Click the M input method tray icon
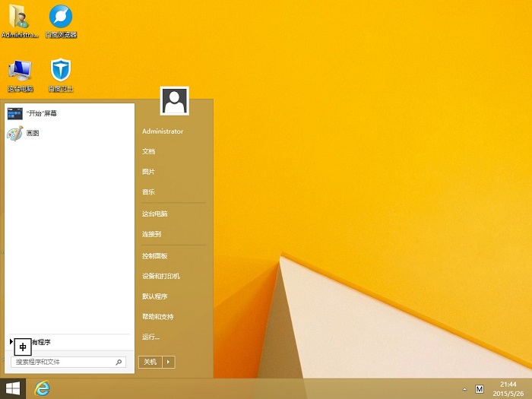The height and width of the screenshot is (399, 532). point(479,389)
